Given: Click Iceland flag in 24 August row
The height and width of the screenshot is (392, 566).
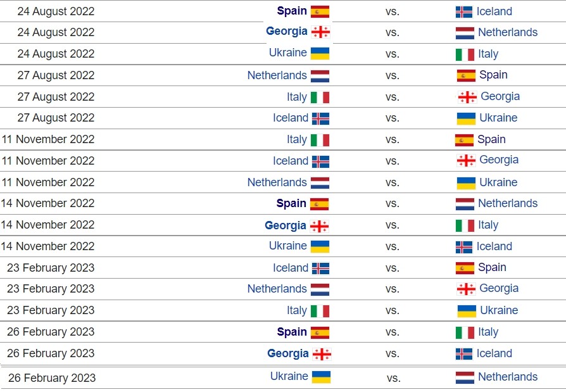Looking at the screenshot, I should (x=464, y=12).
